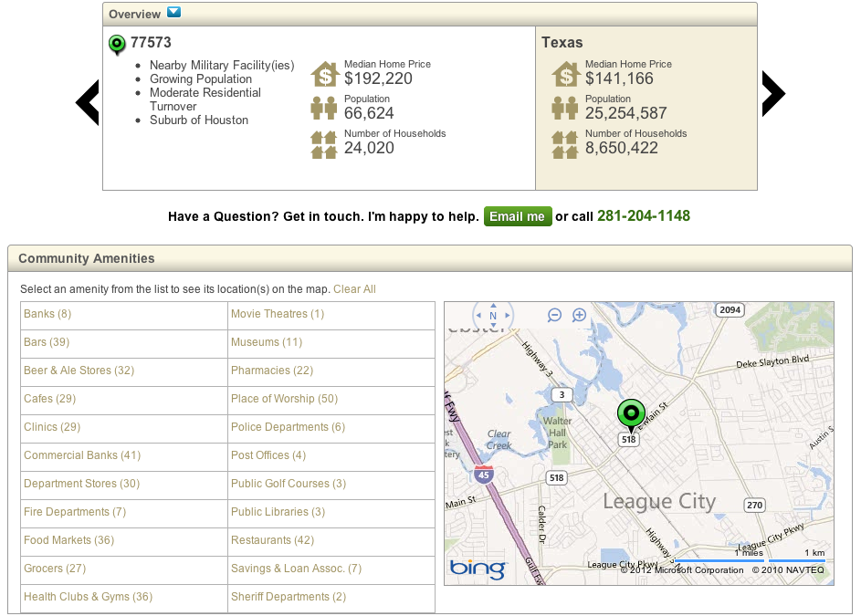Zoom in on the map
The width and height of the screenshot is (861, 616).
579,315
